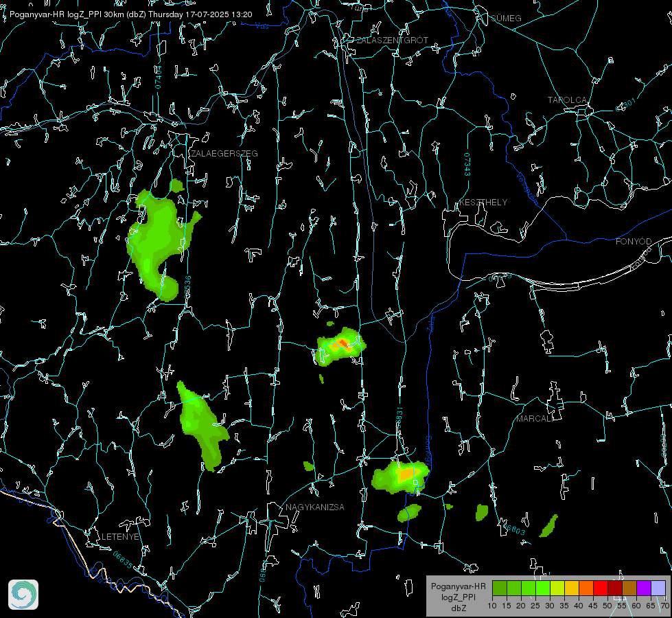
Task: Click the ZALASZENTGRÓT city label
Action: [392, 41]
